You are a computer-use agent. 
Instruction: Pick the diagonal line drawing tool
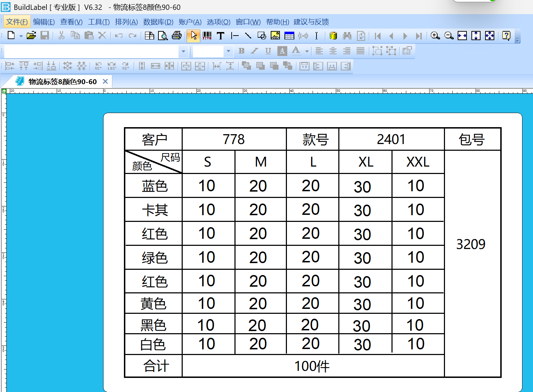tap(248, 36)
